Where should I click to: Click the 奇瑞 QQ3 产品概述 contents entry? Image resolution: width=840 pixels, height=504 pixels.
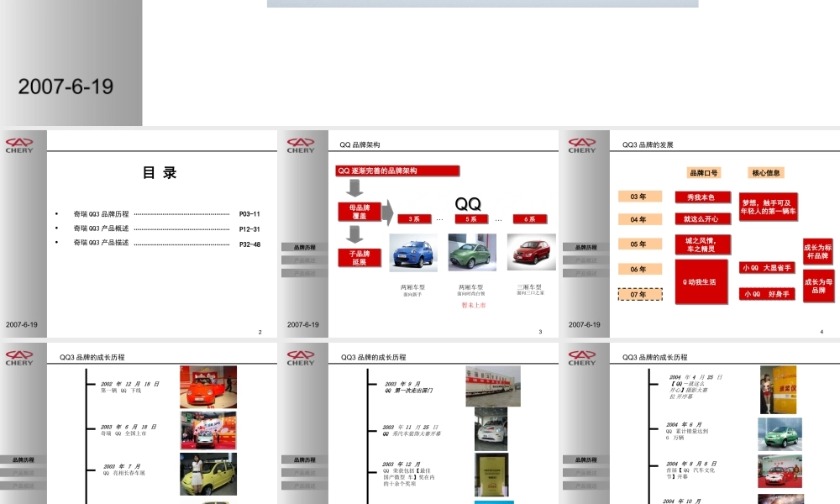101,228
